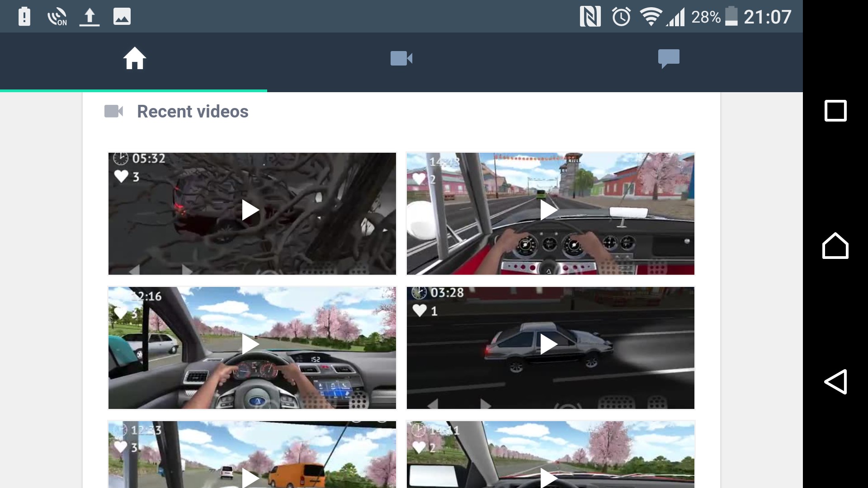Open the chat messages tab

coord(669,59)
